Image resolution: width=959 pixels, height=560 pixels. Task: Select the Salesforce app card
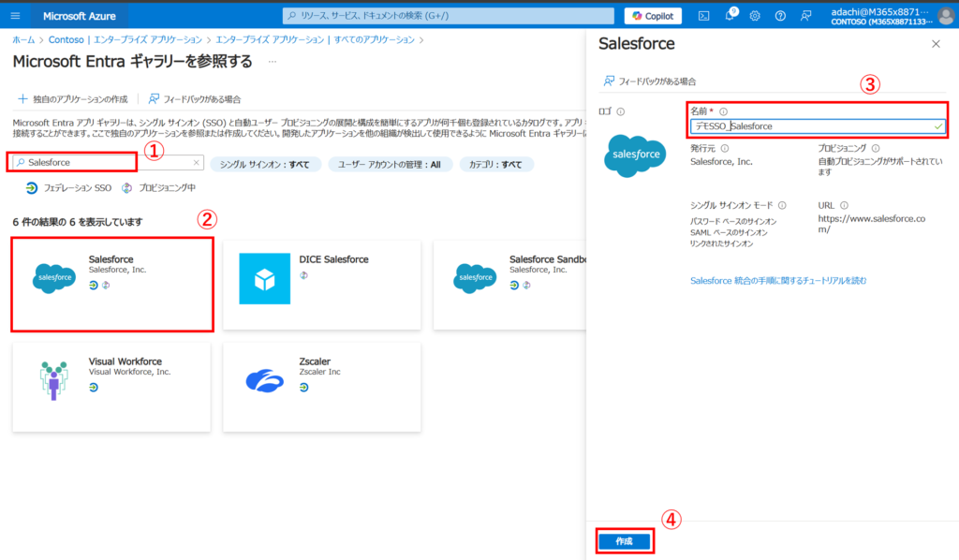tap(112, 285)
